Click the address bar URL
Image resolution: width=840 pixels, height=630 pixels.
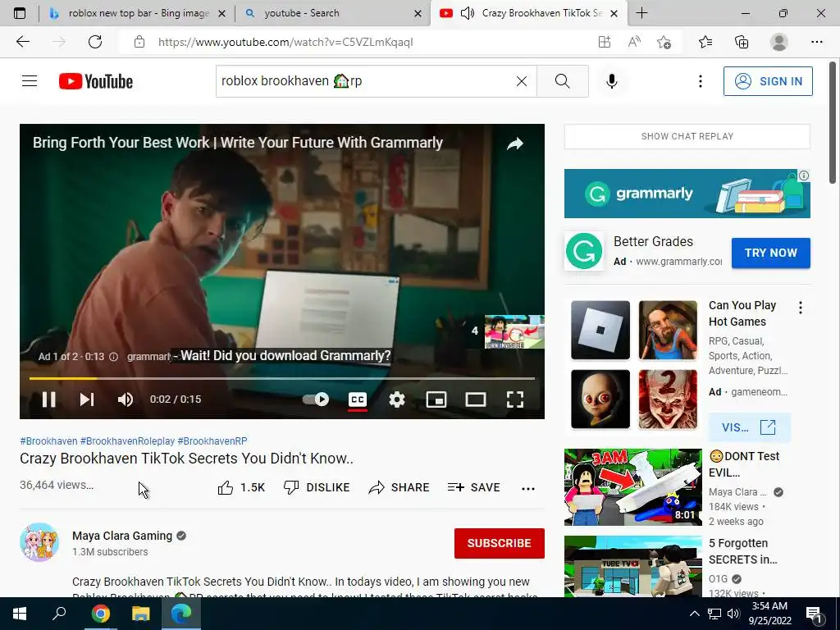(285, 42)
